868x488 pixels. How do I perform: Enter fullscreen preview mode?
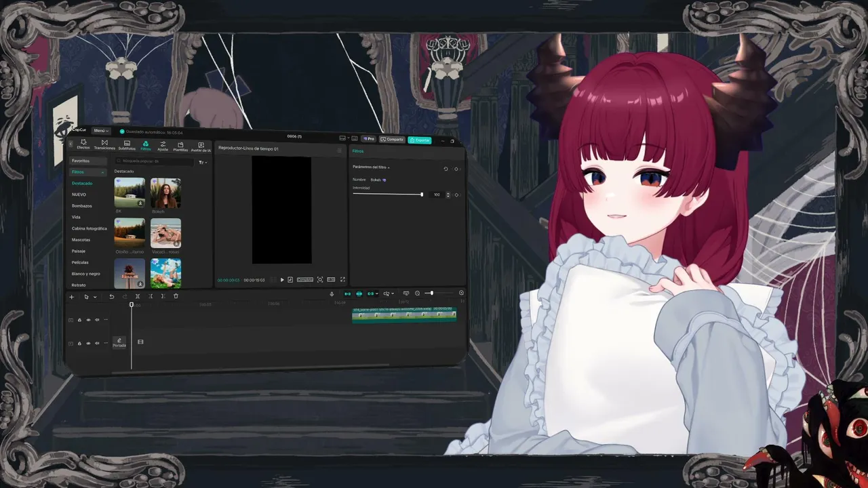click(342, 279)
